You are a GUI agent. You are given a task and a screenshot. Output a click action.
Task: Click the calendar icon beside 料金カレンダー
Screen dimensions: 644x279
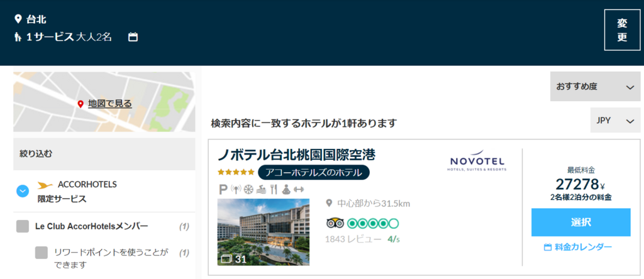[547, 247]
